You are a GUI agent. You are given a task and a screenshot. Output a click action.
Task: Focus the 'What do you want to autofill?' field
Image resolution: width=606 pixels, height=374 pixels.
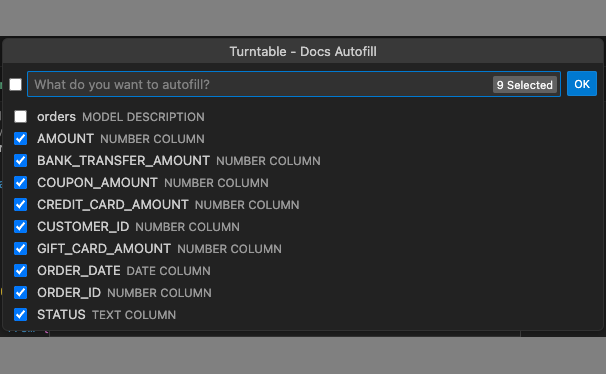pyautogui.click(x=294, y=84)
